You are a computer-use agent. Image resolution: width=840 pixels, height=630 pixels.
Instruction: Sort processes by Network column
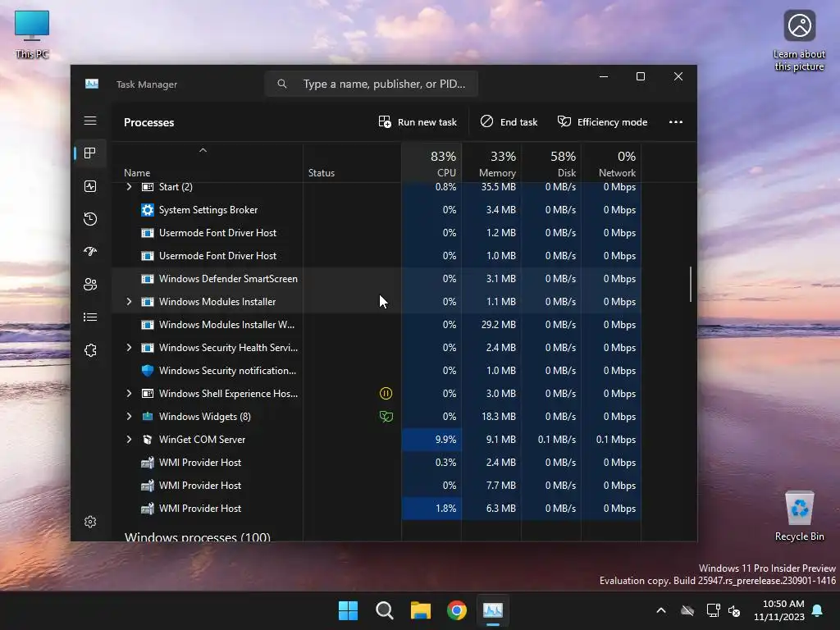click(x=611, y=163)
